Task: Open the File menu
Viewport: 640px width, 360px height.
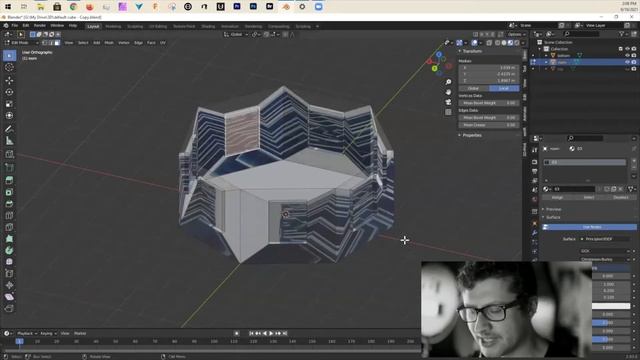Action: click(15, 26)
